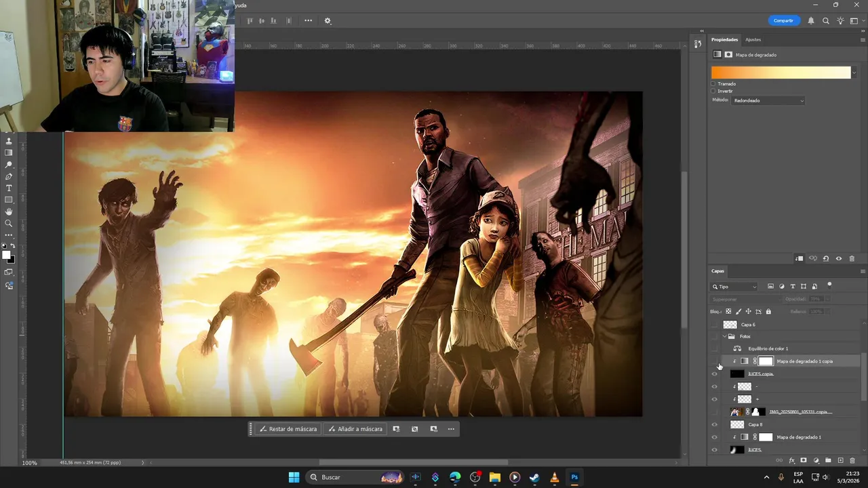Select the Zoom tool
This screenshot has height=488, width=868.
[x=9, y=223]
